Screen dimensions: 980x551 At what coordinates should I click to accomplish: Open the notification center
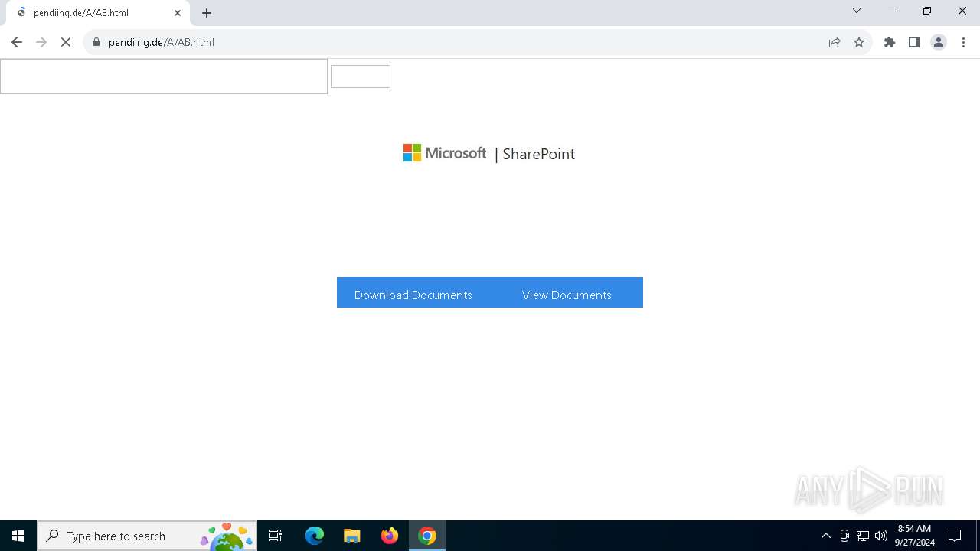pos(955,536)
